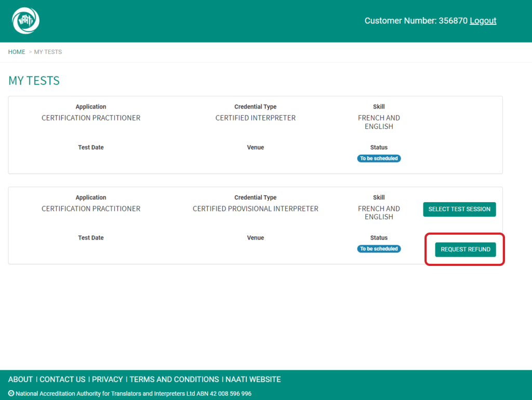This screenshot has height=400, width=532.
Task: Visit the NAATI WEBSITE footer link
Action: click(x=253, y=379)
